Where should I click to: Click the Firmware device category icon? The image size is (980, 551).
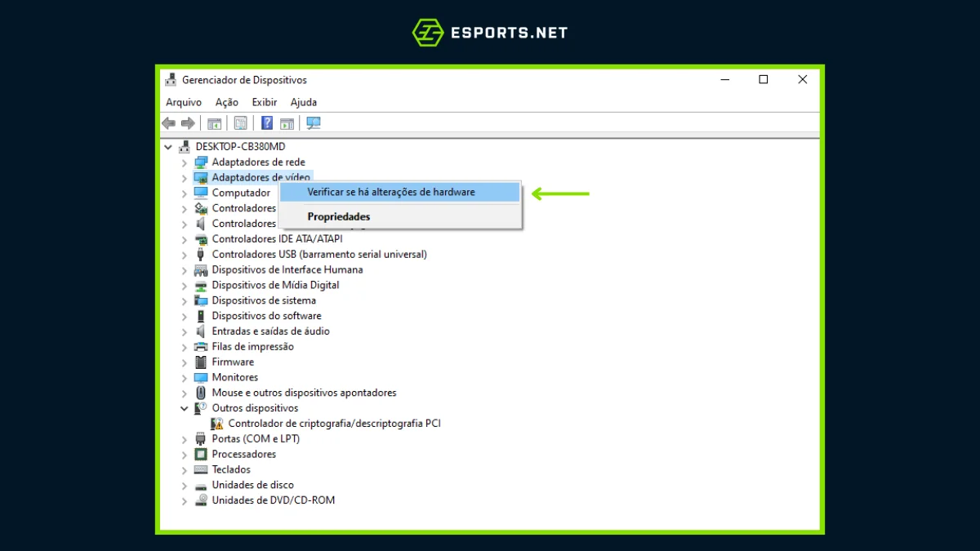coord(201,362)
